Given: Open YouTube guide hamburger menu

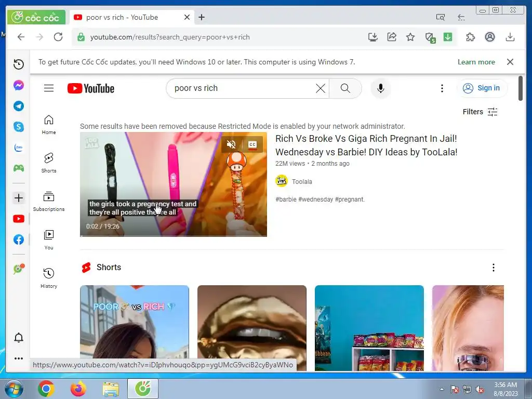Looking at the screenshot, I should (x=49, y=88).
